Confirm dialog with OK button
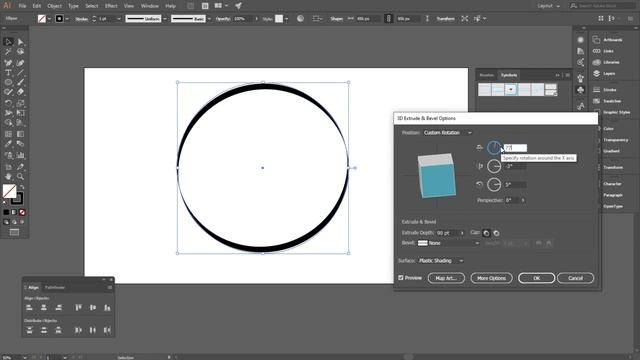The image size is (640, 360). 536,278
